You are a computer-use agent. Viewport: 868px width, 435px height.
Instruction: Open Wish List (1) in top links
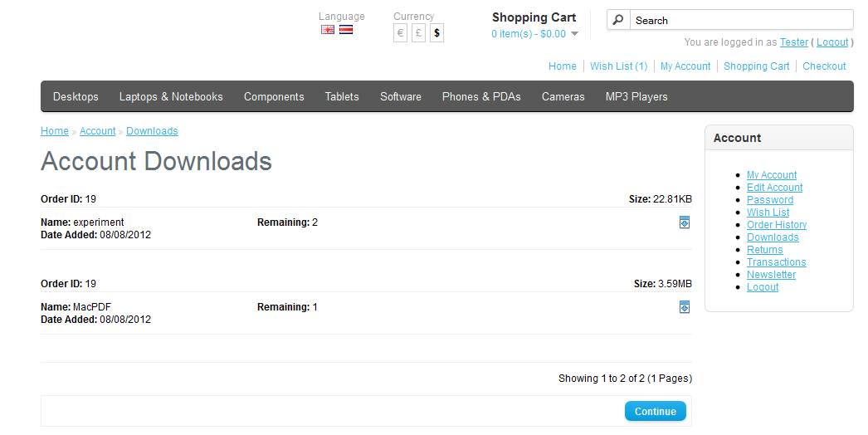tap(618, 66)
